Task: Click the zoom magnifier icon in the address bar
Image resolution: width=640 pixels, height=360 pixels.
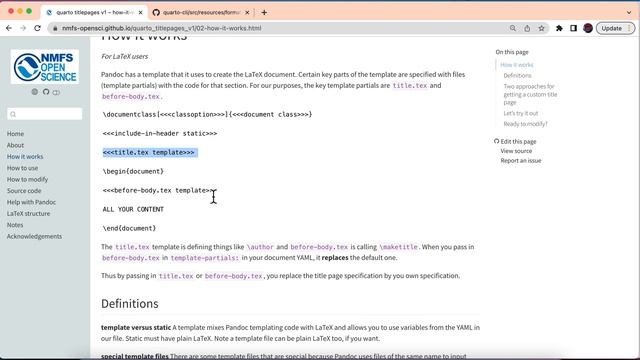Action: [x=513, y=28]
